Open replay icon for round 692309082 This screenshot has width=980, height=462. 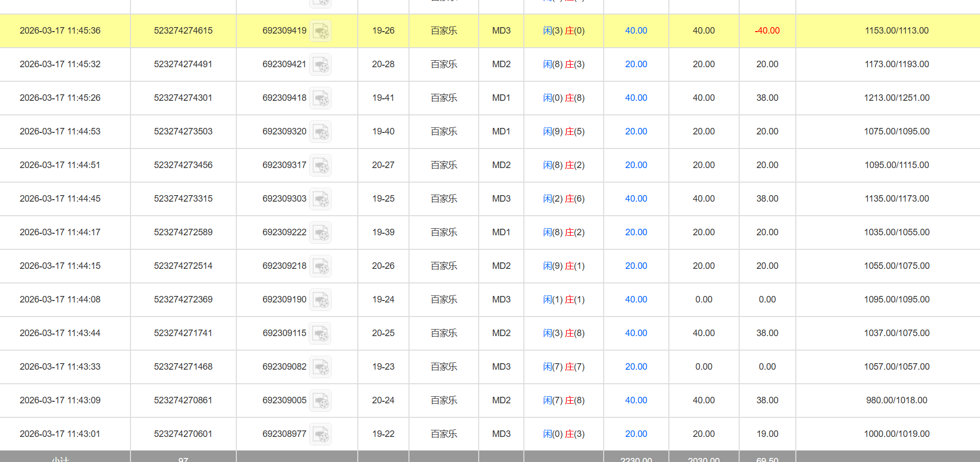pos(320,367)
